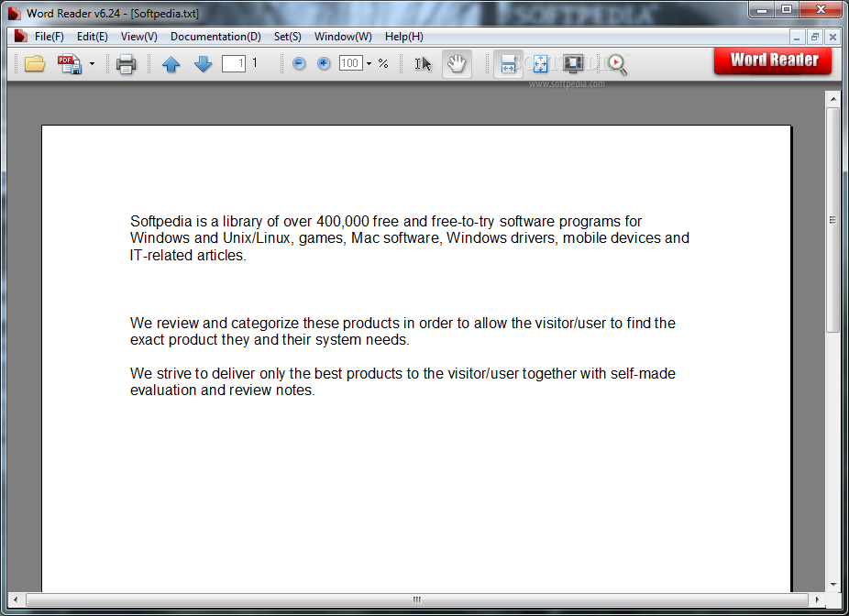Zoom out with the minus icon

coord(299,64)
